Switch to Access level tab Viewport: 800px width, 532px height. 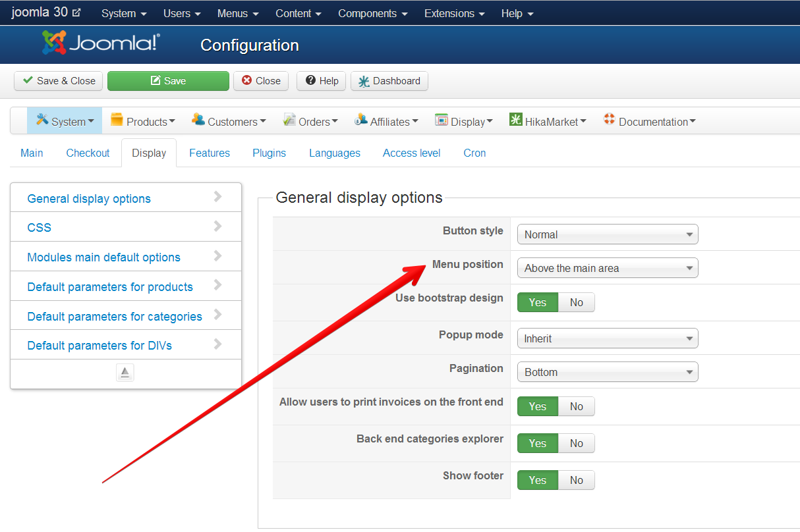click(x=412, y=153)
